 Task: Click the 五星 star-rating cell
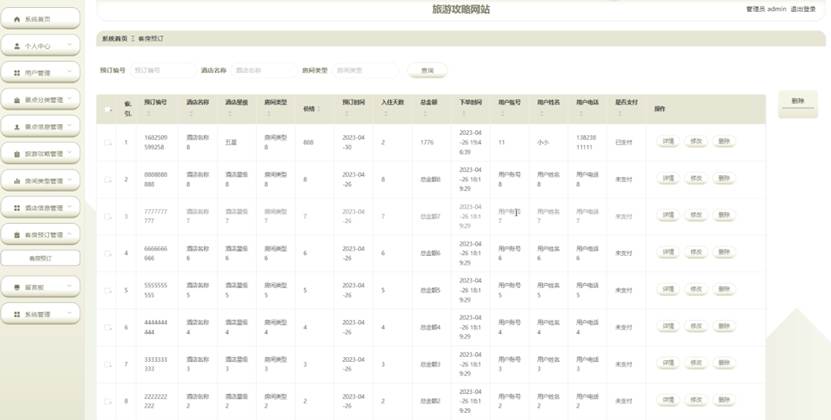coord(231,143)
